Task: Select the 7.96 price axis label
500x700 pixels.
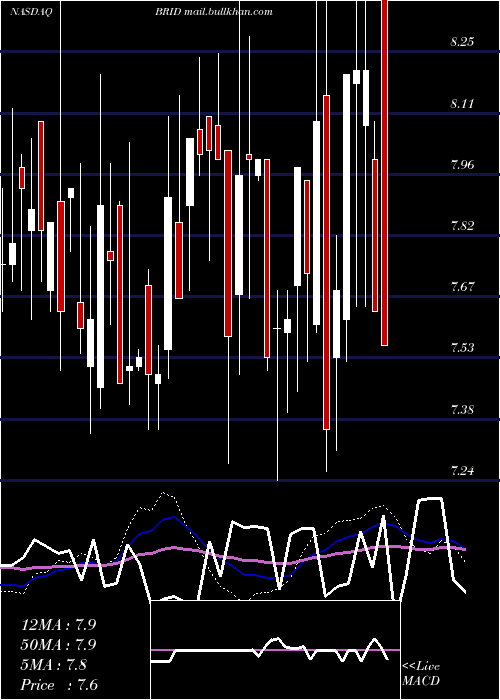Action: 462,165
